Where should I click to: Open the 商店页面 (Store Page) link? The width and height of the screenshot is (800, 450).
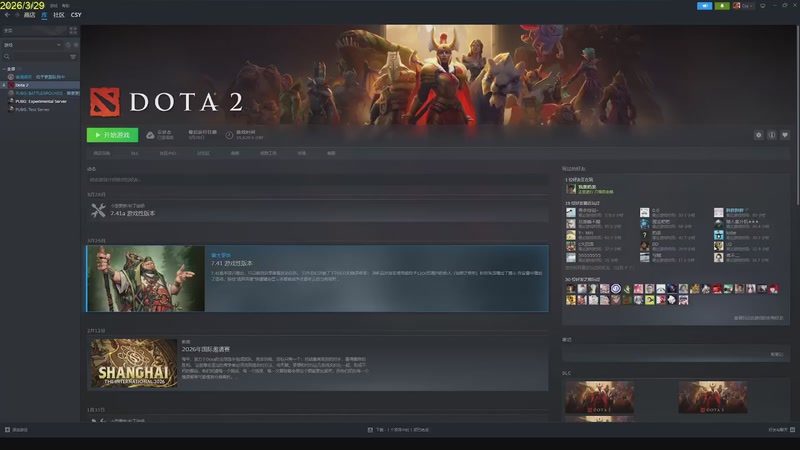pos(102,153)
